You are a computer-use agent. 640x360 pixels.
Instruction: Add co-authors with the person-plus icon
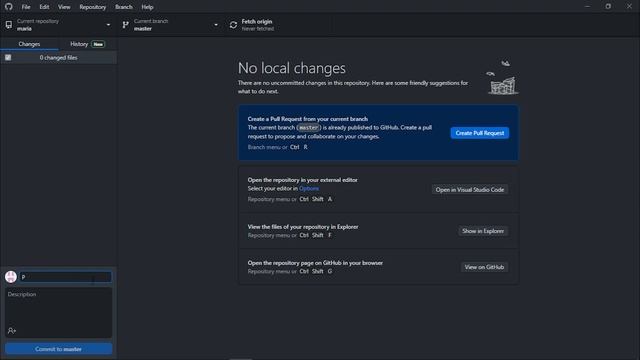point(12,331)
